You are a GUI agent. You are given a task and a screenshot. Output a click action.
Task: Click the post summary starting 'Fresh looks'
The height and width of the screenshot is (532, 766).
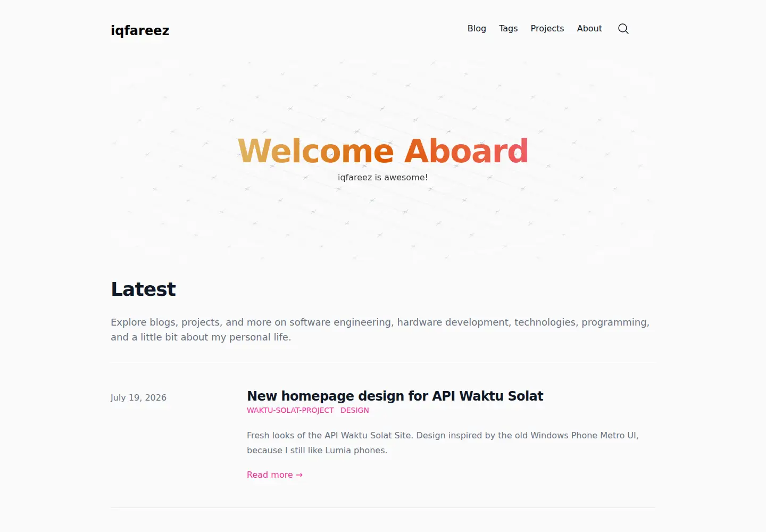(x=443, y=443)
